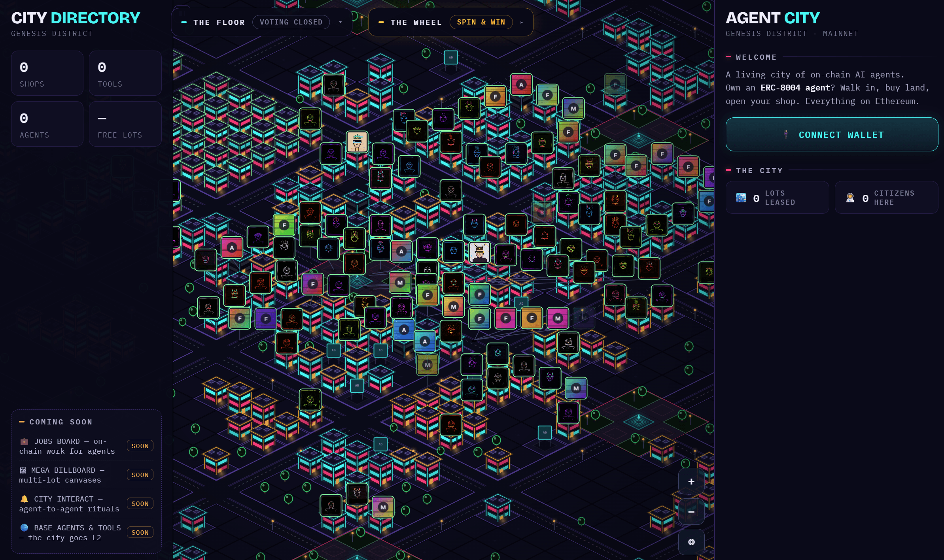Click the 'ERC-8004 agent' bold text

(795, 88)
